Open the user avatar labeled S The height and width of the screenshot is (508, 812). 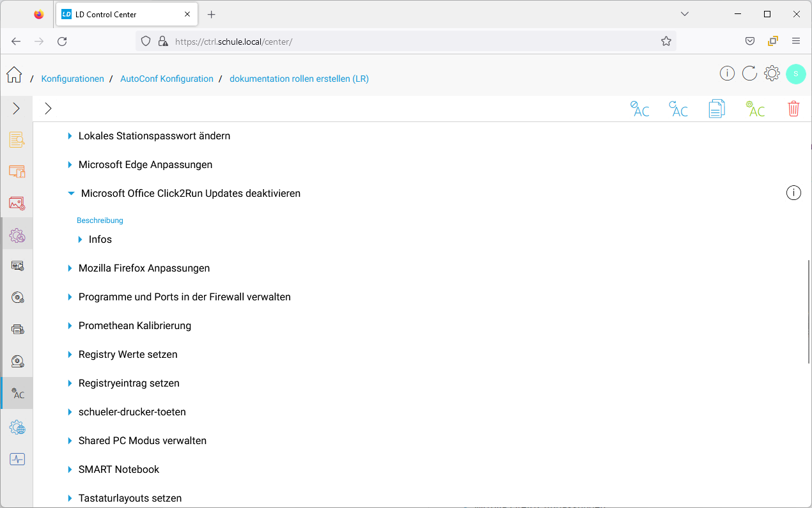[796, 73]
